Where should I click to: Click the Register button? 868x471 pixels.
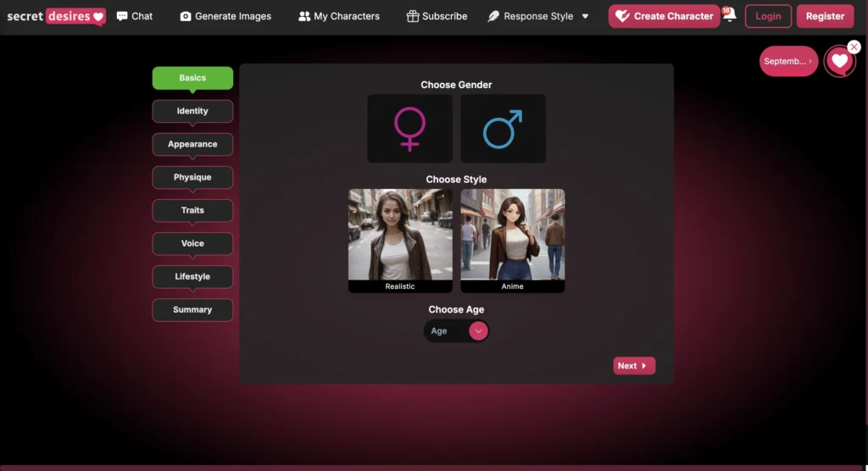point(825,16)
